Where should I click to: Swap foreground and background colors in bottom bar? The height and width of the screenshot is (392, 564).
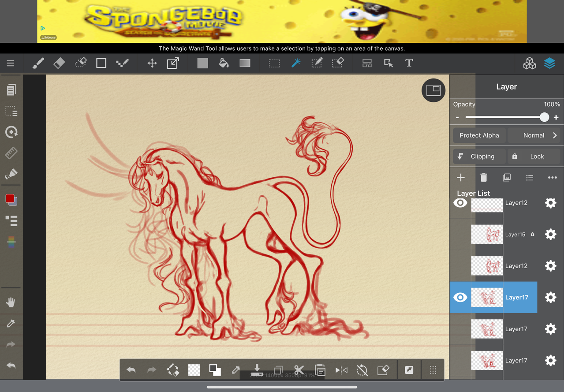pyautogui.click(x=215, y=370)
